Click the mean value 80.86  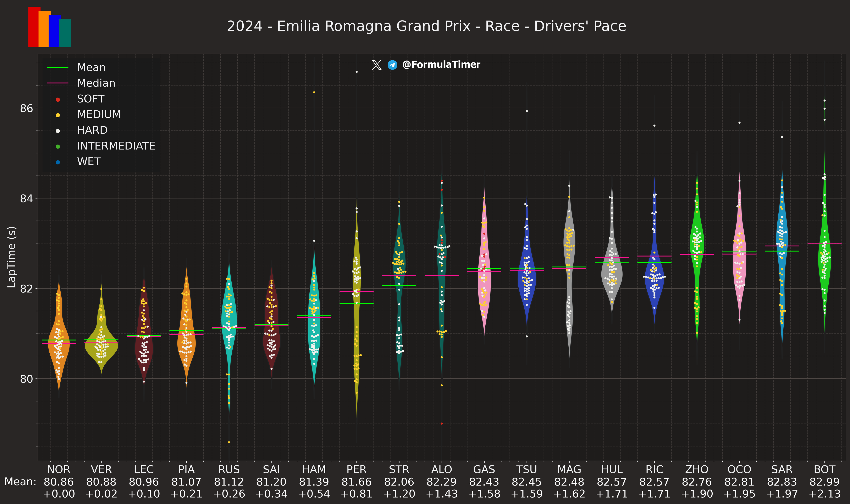tap(59, 482)
